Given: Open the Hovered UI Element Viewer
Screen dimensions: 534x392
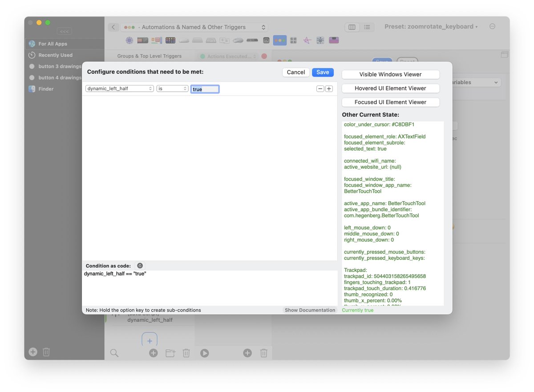Looking at the screenshot, I should [x=391, y=88].
